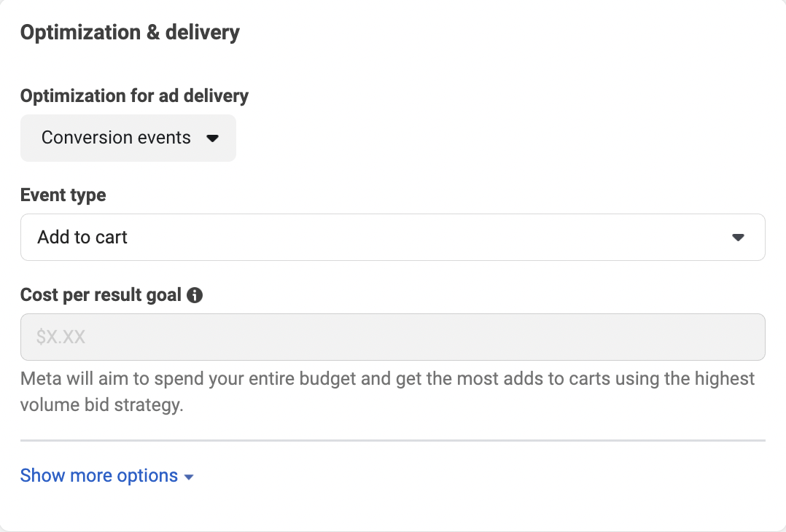Screen dimensions: 786x532
Task: Click the small blue caret after Show more options
Action: [189, 477]
